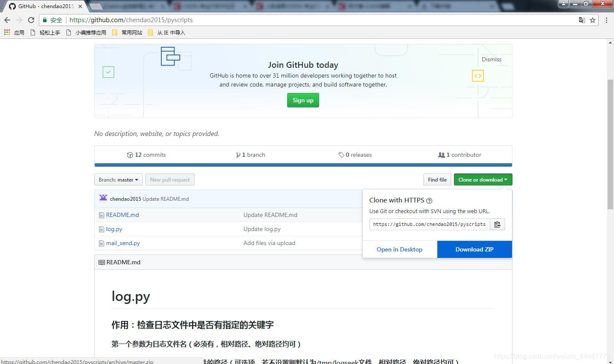
Task: Click the help icon beside Clone with HTTPS
Action: [429, 201]
